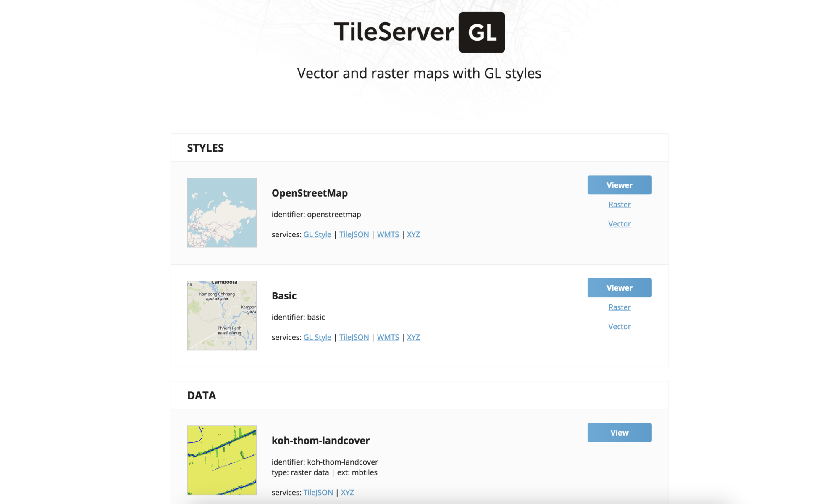The height and width of the screenshot is (504, 840).
Task: Click the Basic style title
Action: click(x=284, y=296)
